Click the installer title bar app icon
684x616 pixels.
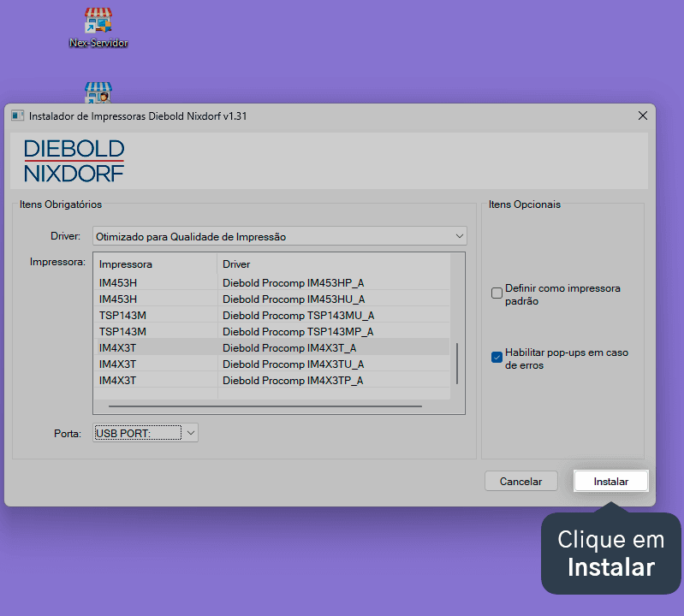click(17, 116)
